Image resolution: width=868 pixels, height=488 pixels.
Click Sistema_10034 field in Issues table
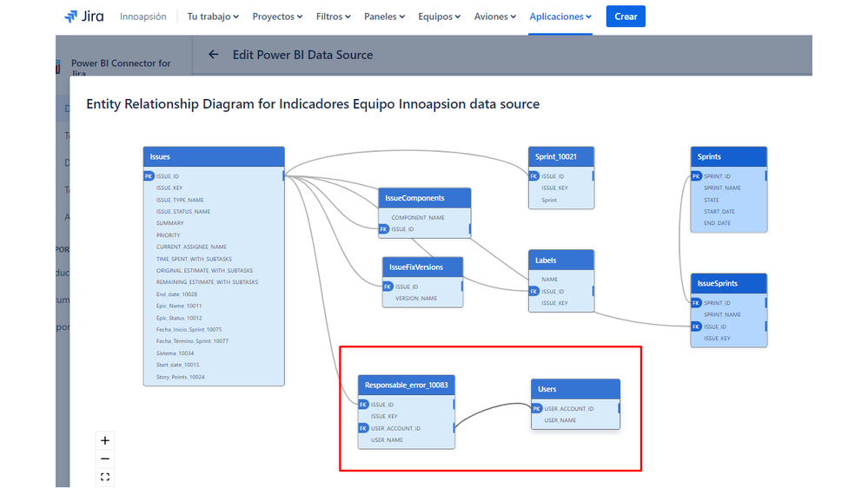(x=175, y=353)
